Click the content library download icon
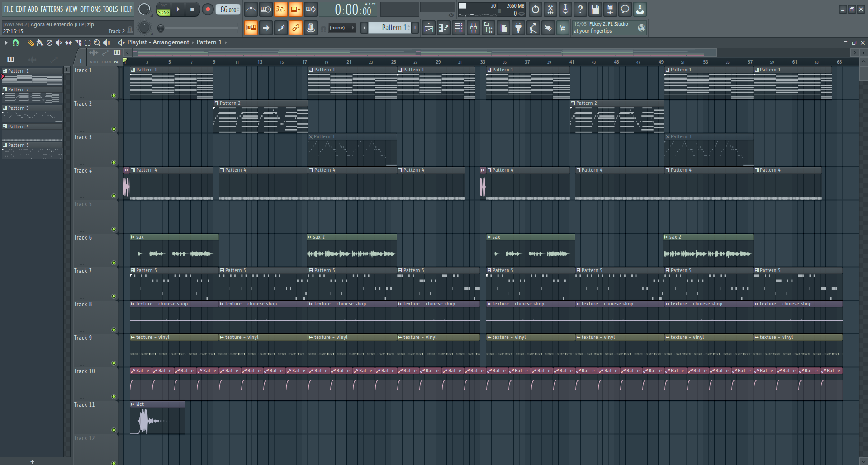Image resolution: width=868 pixels, height=465 pixels. pyautogui.click(x=640, y=9)
